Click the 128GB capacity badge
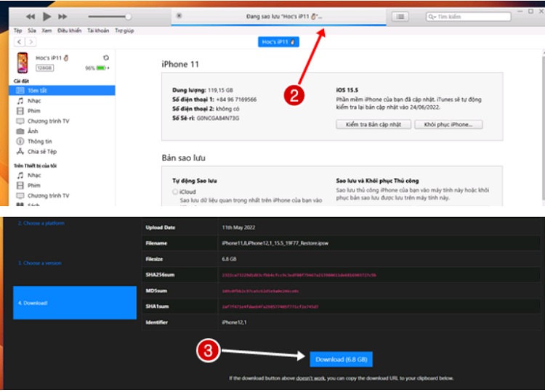 [x=44, y=68]
